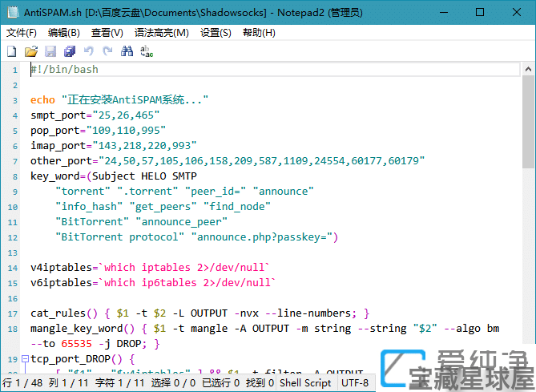Screen dimensions: 536x392
Task: Click line number 13 in the margin
Action: [x=13, y=253]
